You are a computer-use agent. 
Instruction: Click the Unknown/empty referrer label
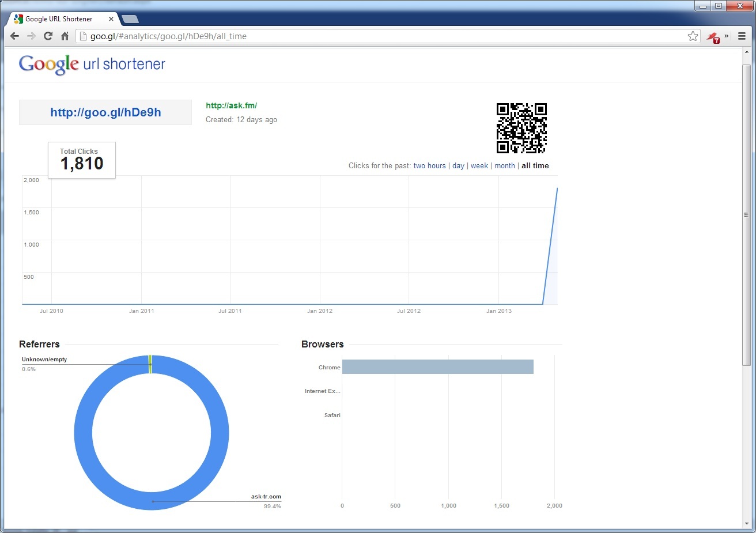point(44,360)
